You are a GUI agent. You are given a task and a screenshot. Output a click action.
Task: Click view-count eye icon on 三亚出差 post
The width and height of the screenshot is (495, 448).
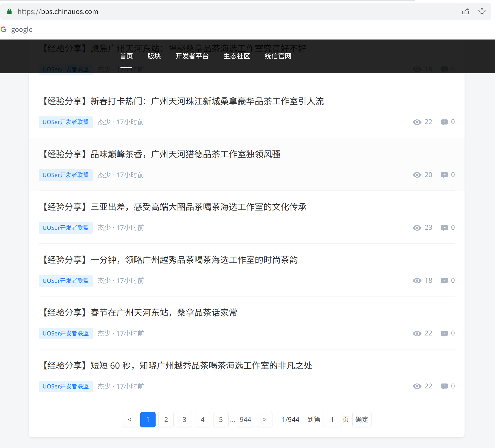[417, 228]
